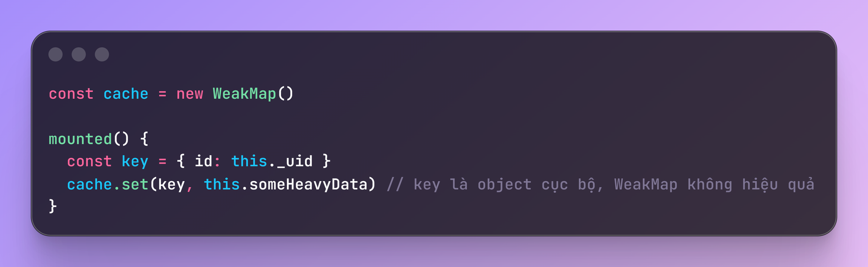Viewport: 868px width, 267px height.
Task: Click the rightmost gray window dot
Action: tap(102, 55)
